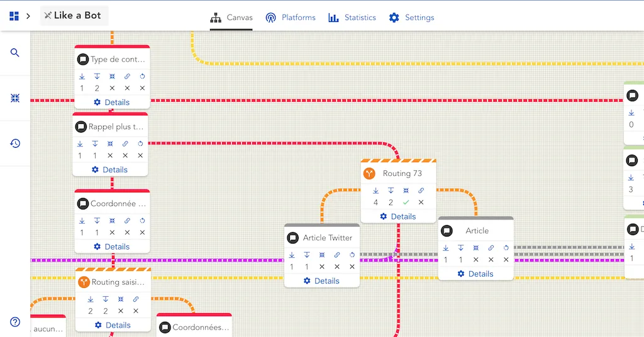This screenshot has width=644, height=337.
Task: Click the Coordonnée ... chat bubble icon
Action: (82, 204)
